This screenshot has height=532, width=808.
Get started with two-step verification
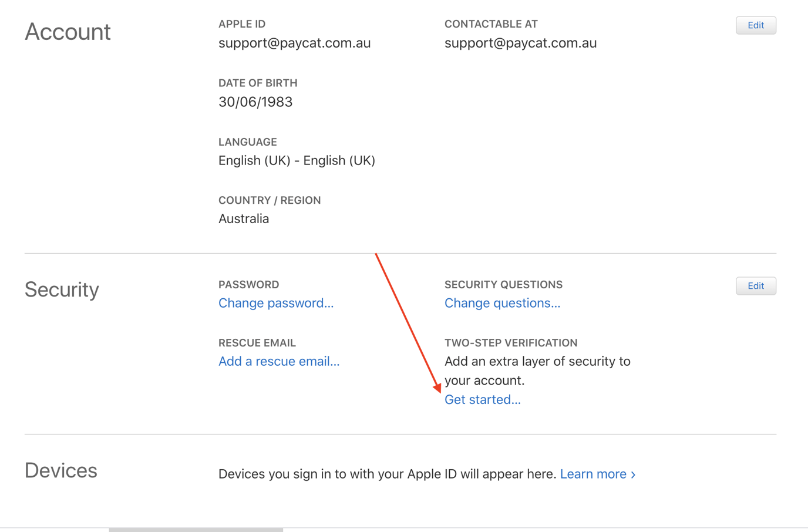[x=482, y=399]
